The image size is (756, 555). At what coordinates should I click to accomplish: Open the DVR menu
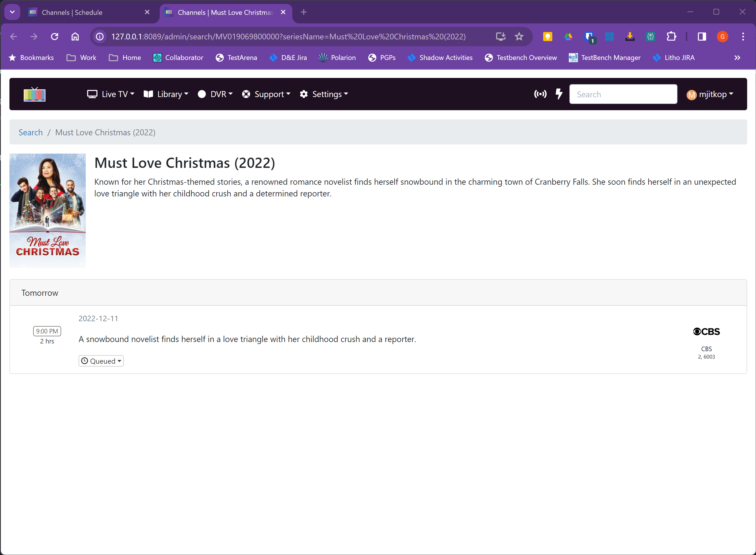[215, 94]
